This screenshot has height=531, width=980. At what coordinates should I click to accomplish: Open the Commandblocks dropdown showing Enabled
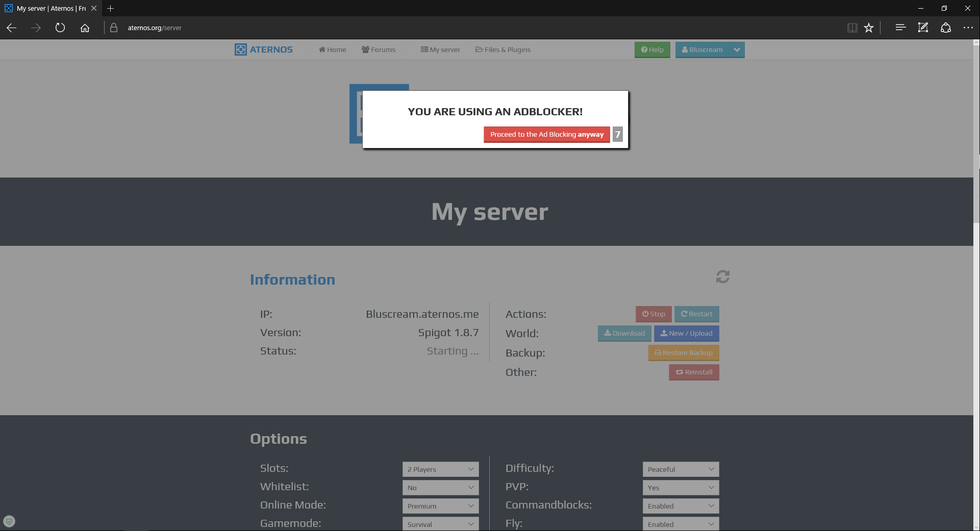point(681,506)
